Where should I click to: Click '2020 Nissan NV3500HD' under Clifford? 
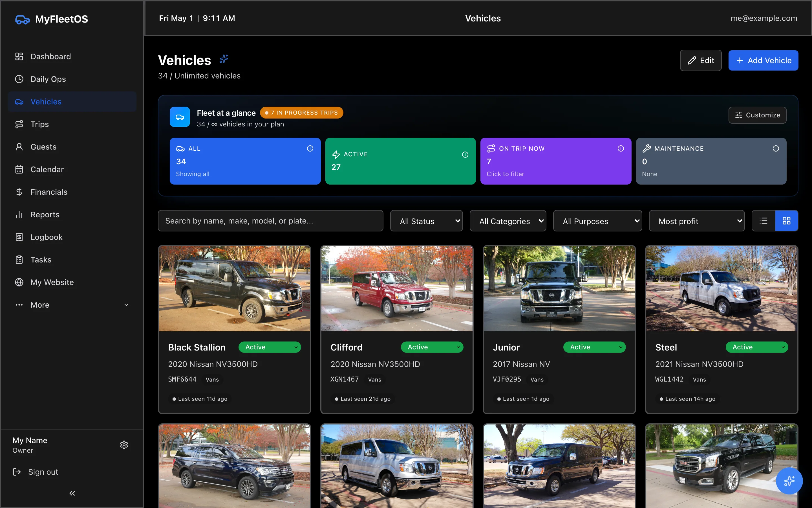pyautogui.click(x=375, y=364)
